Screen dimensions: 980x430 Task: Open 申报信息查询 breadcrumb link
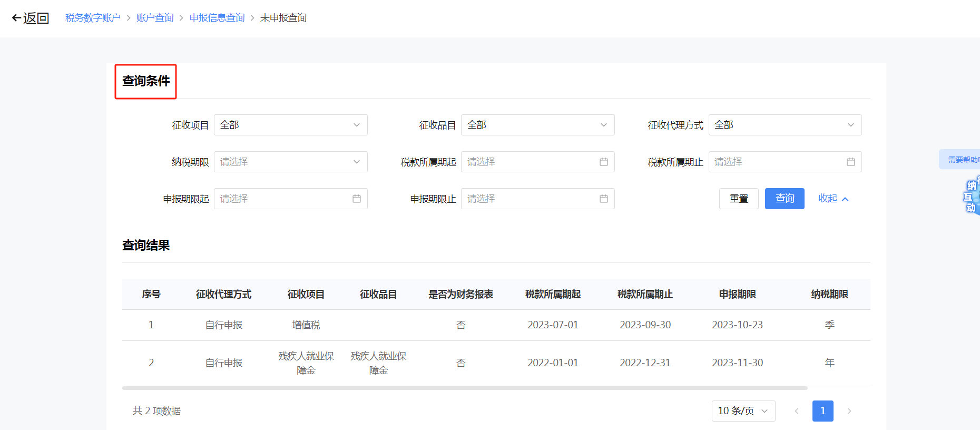217,18
